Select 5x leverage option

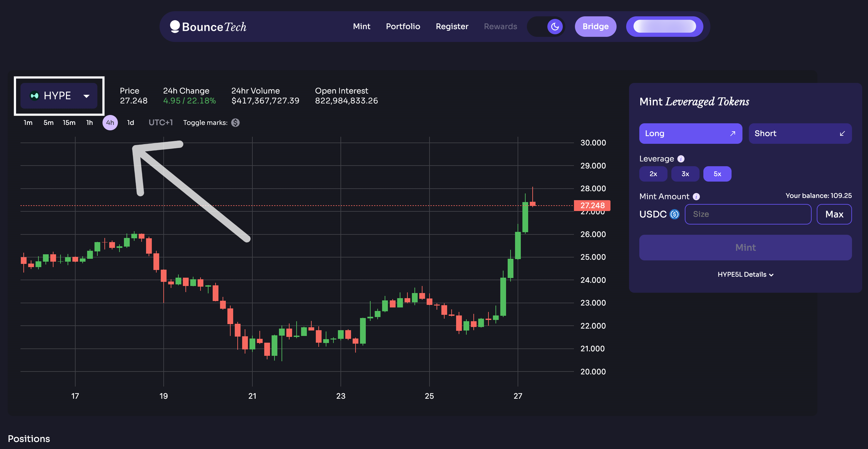(717, 174)
